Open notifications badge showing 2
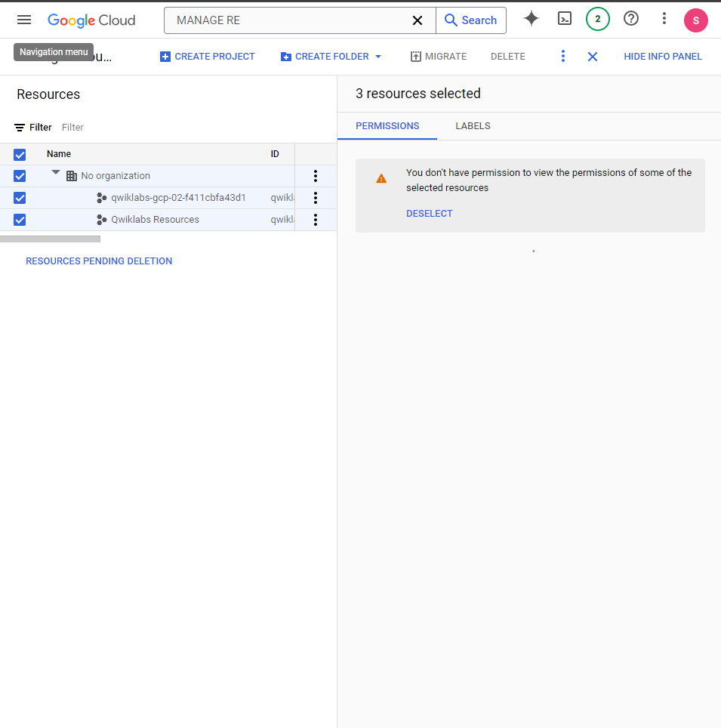Image resolution: width=721 pixels, height=728 pixels. tap(597, 19)
